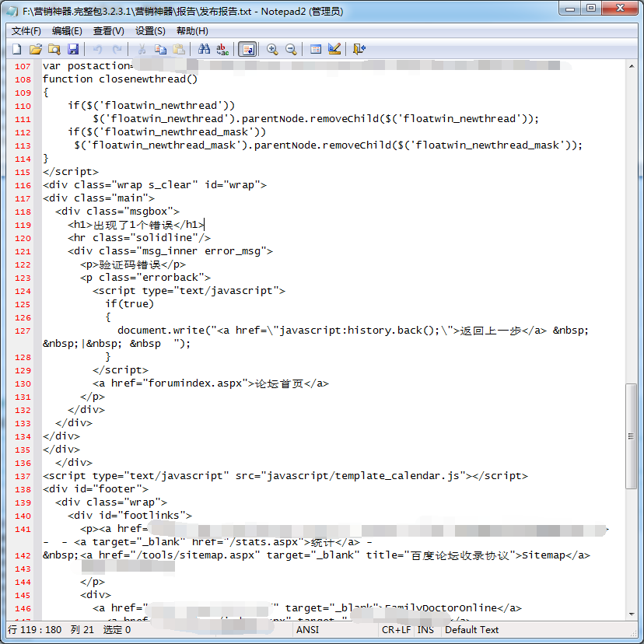This screenshot has height=644, width=644.
Task: Open the 帮助(H) menu
Action: [192, 31]
